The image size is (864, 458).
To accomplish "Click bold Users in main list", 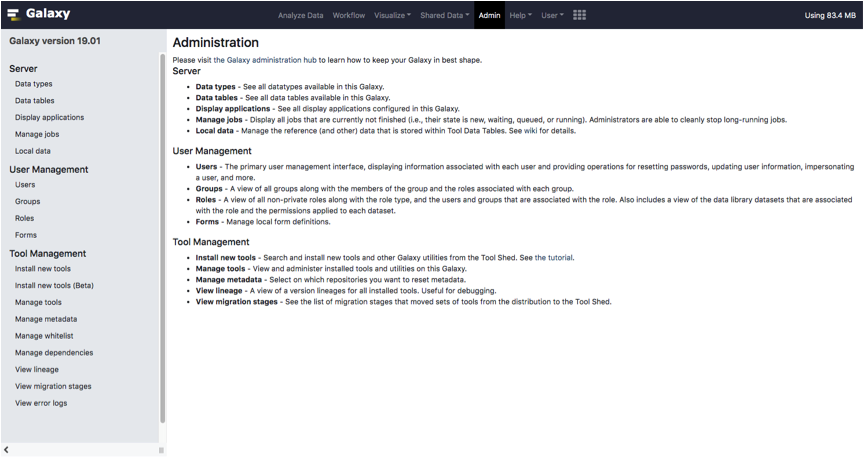I will click(x=206, y=166).
